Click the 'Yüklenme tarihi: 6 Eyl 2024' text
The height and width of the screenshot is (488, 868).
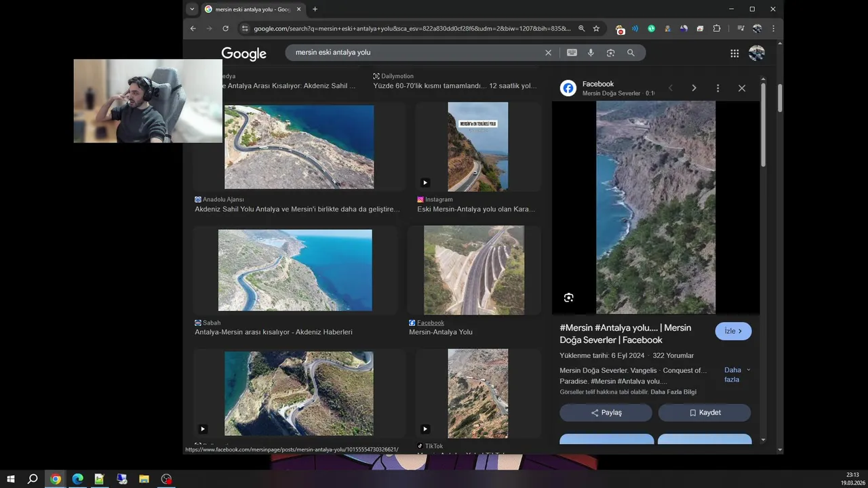tap(602, 356)
